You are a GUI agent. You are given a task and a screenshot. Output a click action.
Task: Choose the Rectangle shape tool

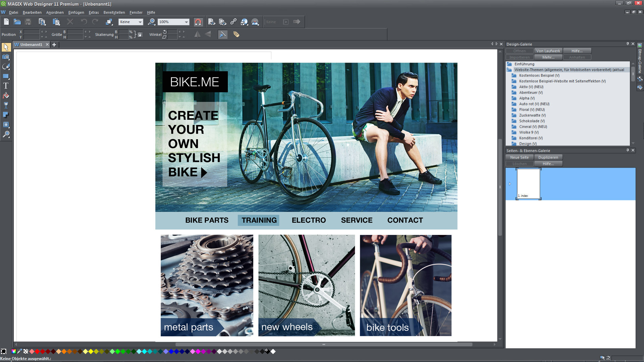pyautogui.click(x=6, y=76)
